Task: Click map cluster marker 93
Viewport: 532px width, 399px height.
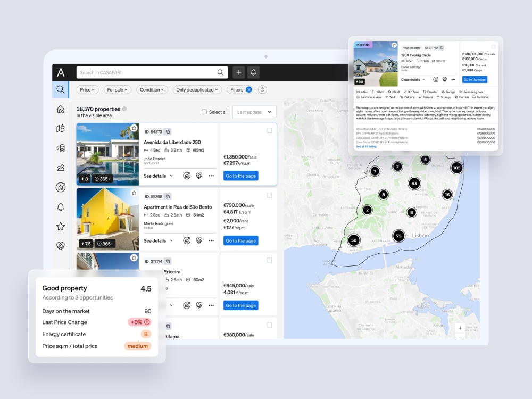Action: [x=414, y=183]
